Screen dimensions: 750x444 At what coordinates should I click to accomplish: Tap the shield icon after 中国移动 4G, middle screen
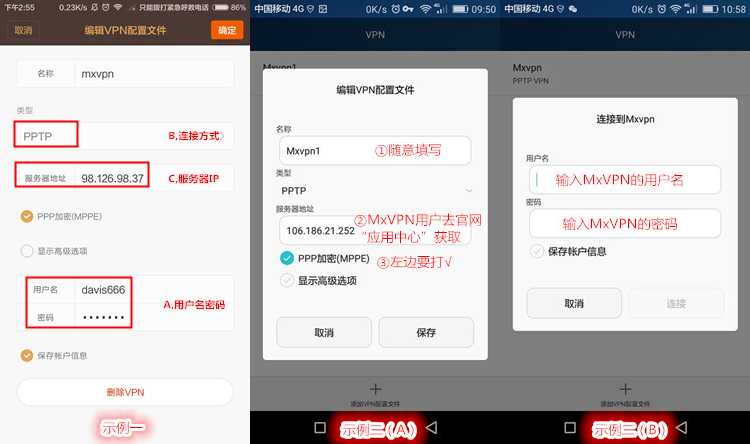pyautogui.click(x=310, y=9)
